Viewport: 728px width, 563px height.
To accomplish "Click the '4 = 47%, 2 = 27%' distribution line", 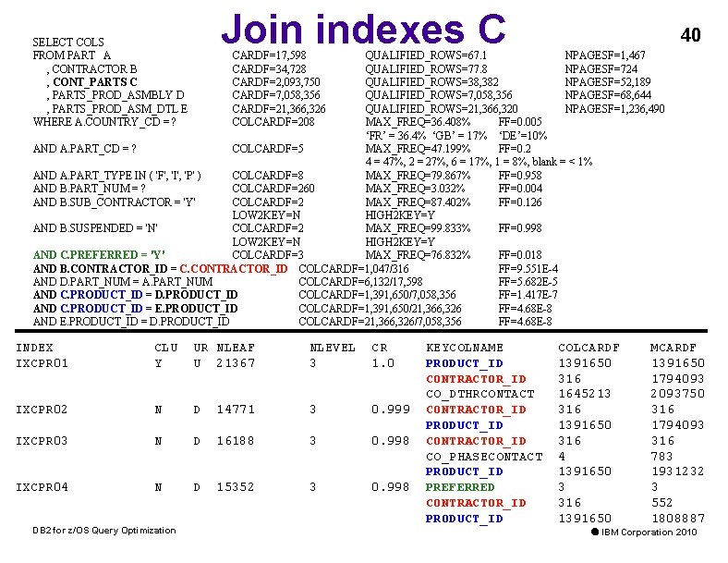I will [479, 162].
